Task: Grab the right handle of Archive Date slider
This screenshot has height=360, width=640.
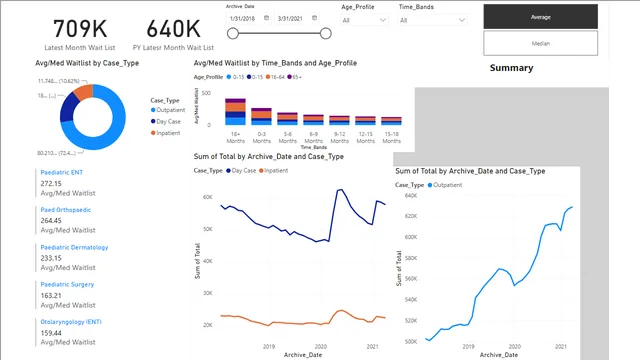Action: (326, 33)
